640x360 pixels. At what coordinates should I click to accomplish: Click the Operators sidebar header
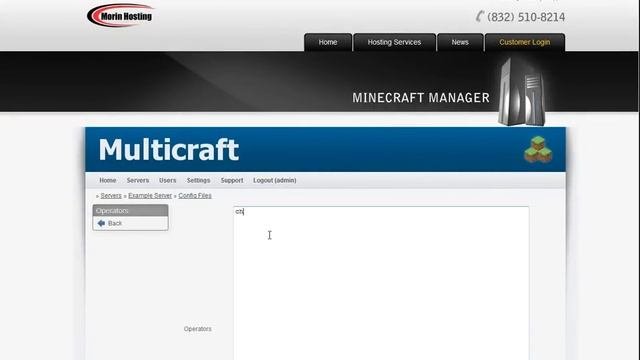point(130,211)
